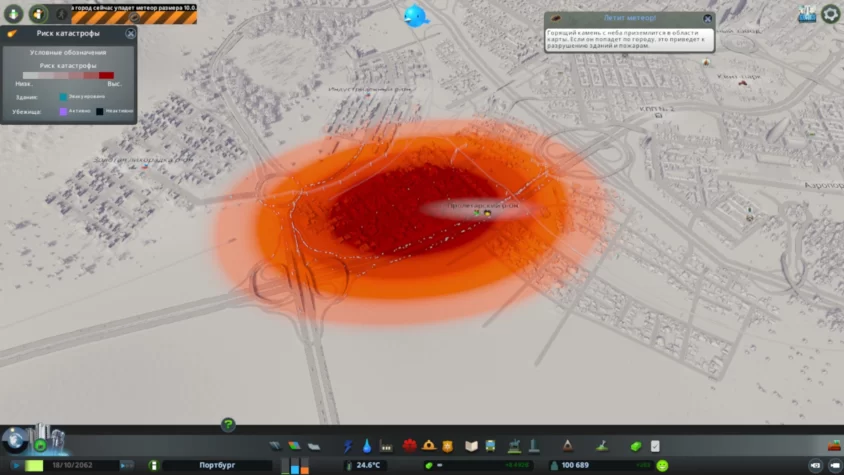Click the disaster risk color gradient bar
The height and width of the screenshot is (475, 844).
click(68, 75)
